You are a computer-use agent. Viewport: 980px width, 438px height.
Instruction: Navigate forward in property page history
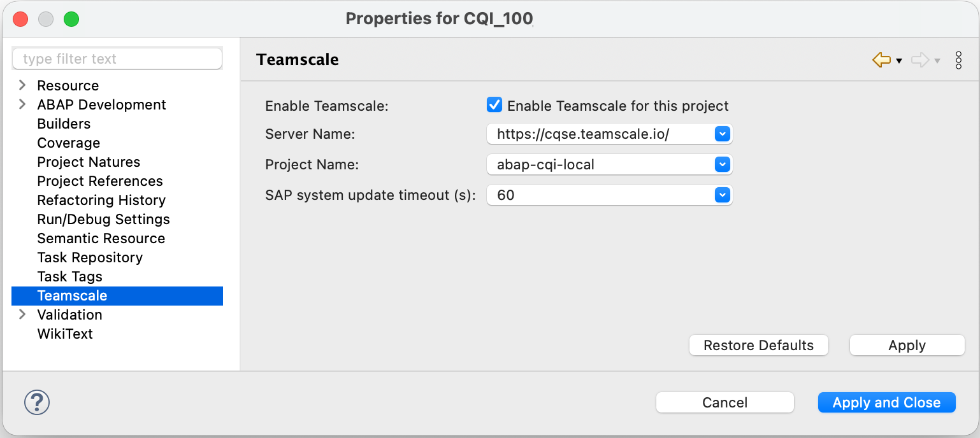919,59
